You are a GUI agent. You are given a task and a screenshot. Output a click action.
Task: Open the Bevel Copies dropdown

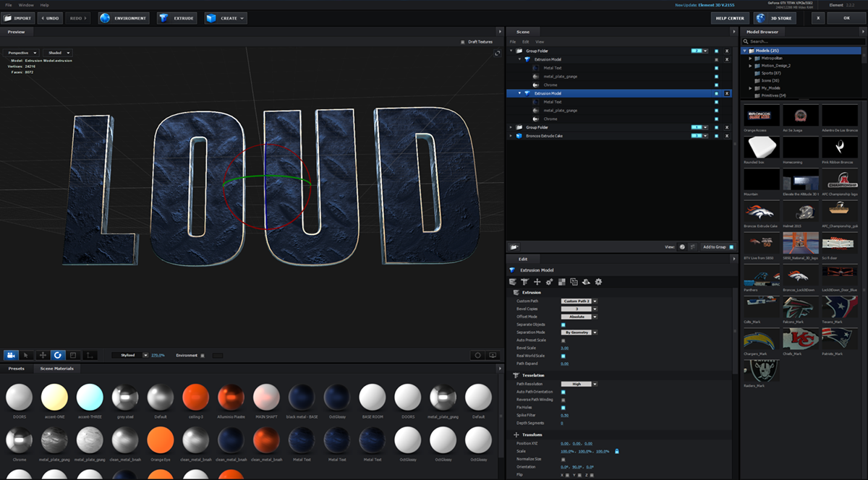[x=579, y=309]
